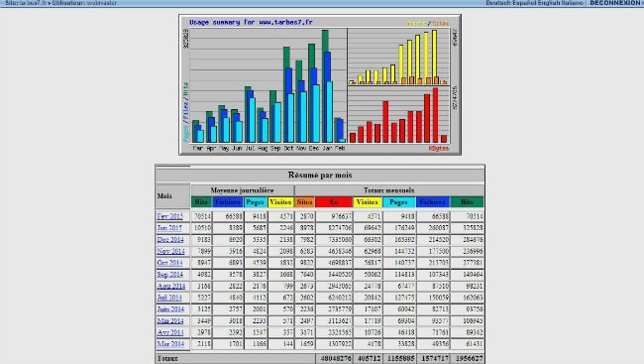
Task: Click the blue Fichiers header under Totaux mensuels
Action: pos(433,202)
